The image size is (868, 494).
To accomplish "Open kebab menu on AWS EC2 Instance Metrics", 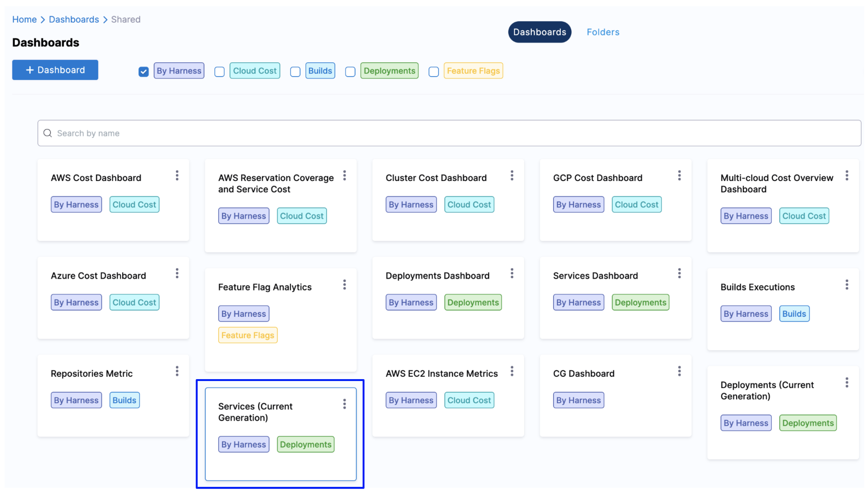I will tap(512, 372).
